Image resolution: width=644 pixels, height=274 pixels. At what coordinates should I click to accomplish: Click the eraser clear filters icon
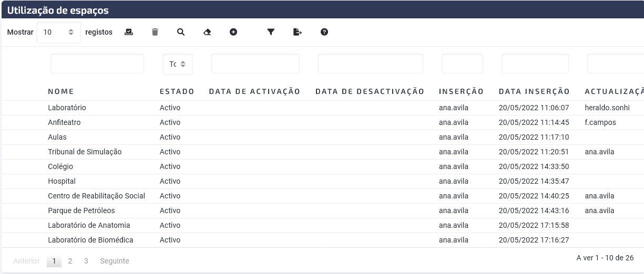coord(207,32)
